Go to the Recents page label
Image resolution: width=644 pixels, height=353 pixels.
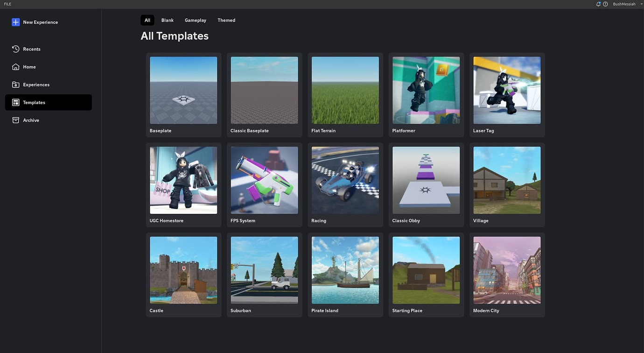tap(32, 49)
